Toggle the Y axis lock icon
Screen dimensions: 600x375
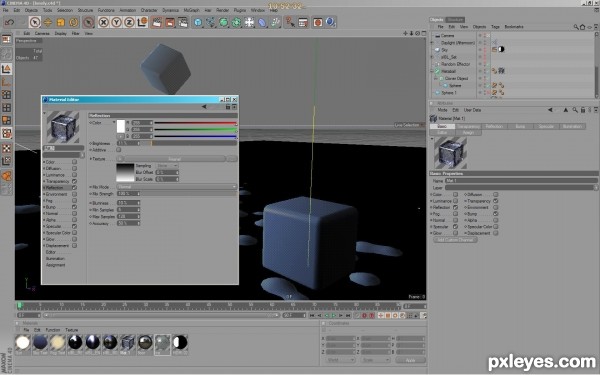pyautogui.click(x=116, y=22)
